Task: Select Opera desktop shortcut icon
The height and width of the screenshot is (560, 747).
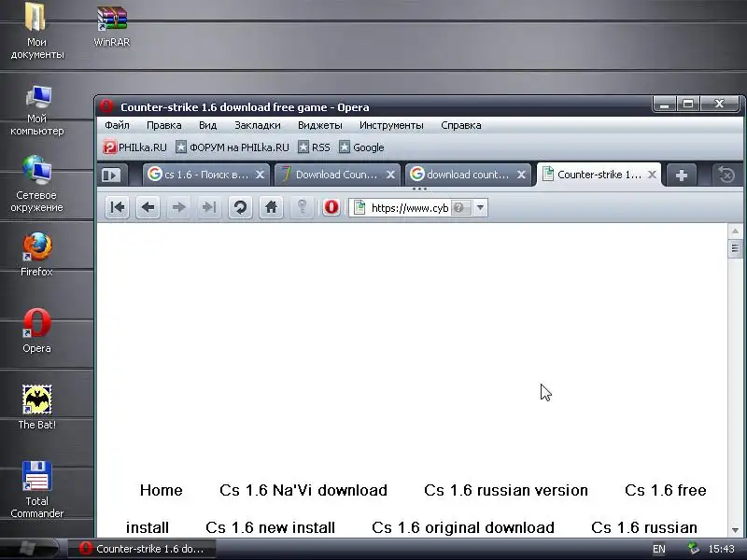Action: (36, 330)
